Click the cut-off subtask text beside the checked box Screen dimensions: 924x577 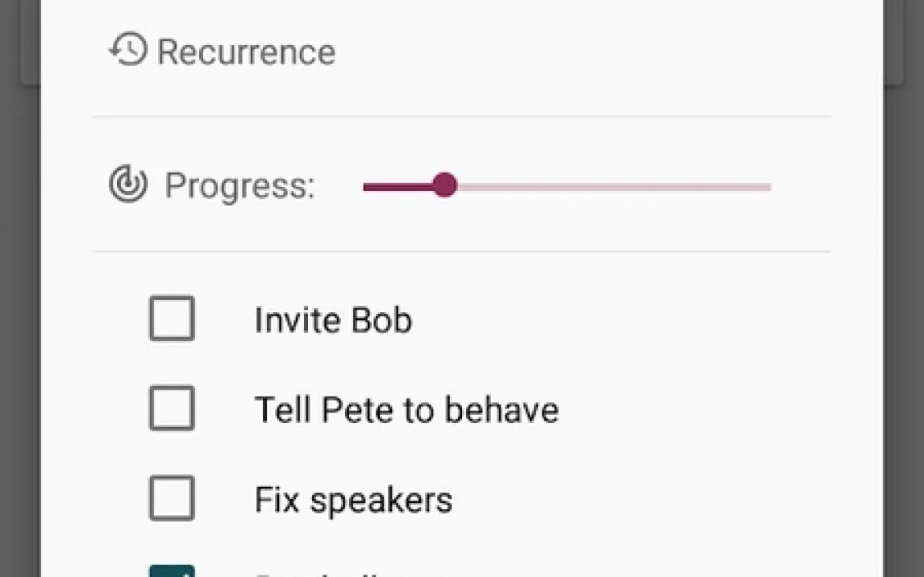coord(318,574)
